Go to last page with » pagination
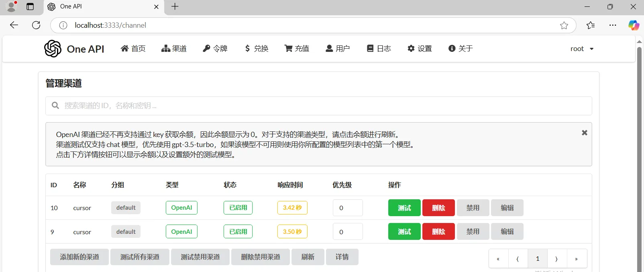The width and height of the screenshot is (644, 272). [577, 259]
